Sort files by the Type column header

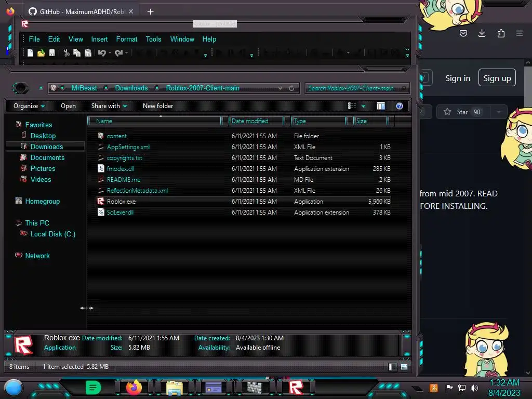tap(318, 121)
